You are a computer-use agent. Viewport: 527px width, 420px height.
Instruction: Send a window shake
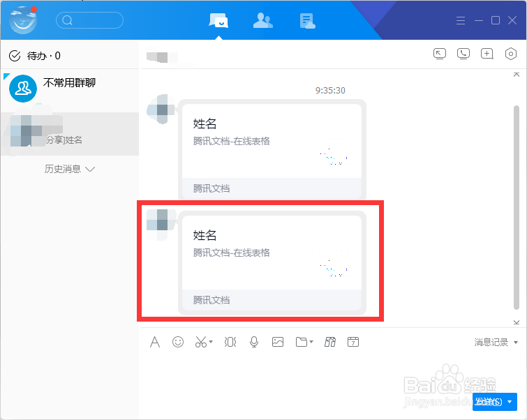(230, 342)
